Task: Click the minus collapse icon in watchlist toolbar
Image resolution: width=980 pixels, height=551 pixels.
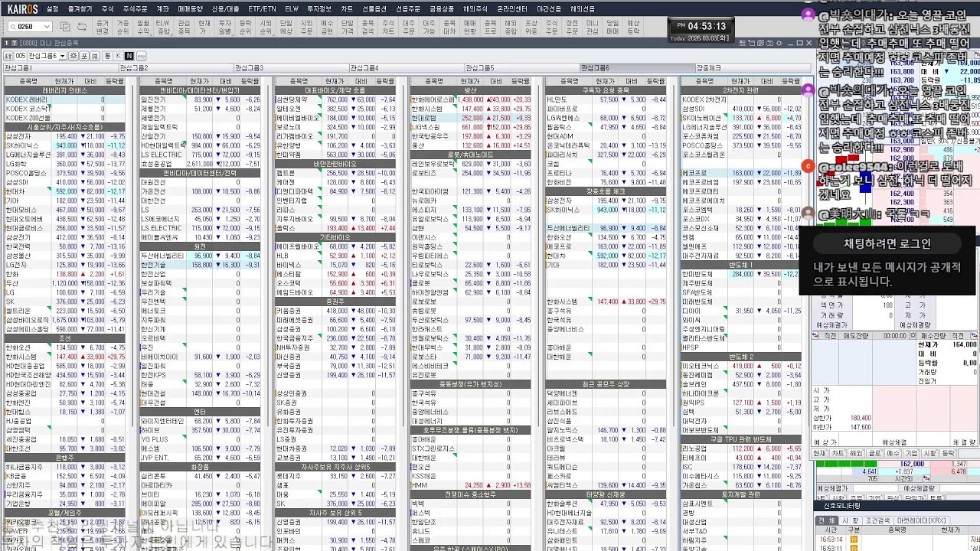Action: click(x=140, y=56)
